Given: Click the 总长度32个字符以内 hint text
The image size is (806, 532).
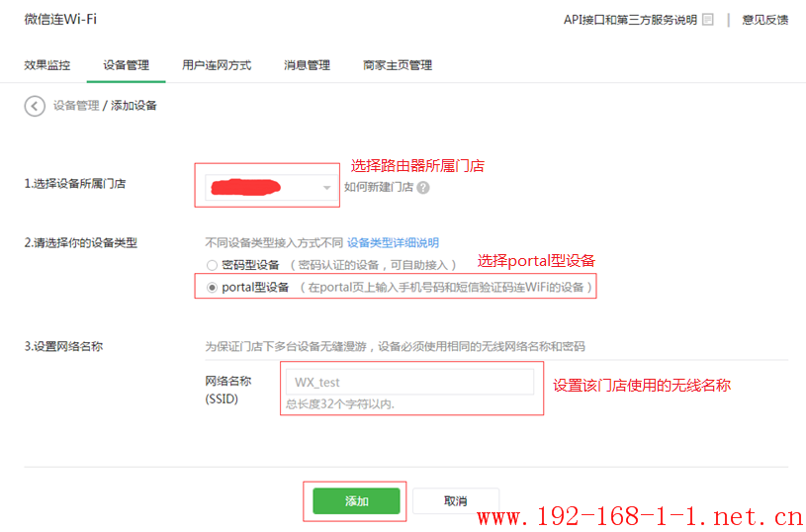Looking at the screenshot, I should click(340, 404).
